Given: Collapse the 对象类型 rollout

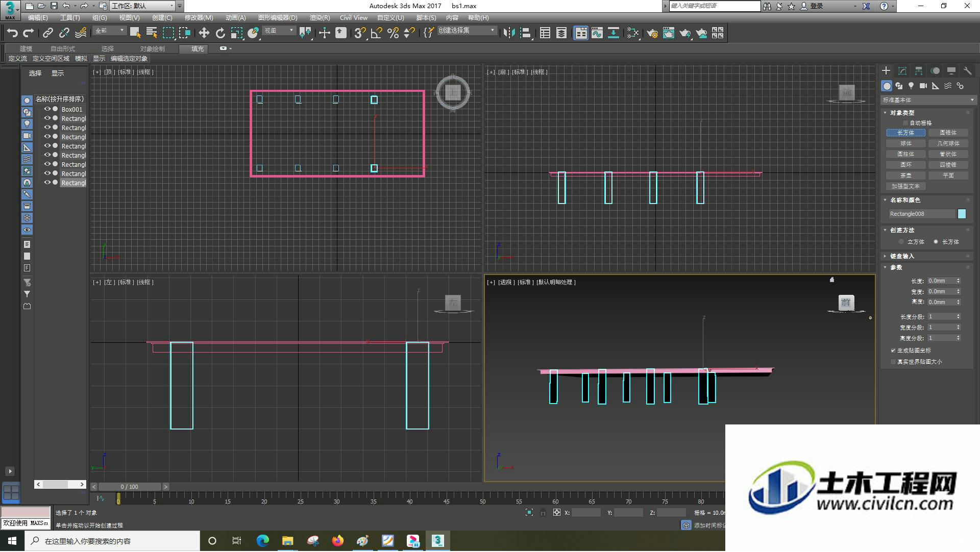Looking at the screenshot, I should point(902,113).
